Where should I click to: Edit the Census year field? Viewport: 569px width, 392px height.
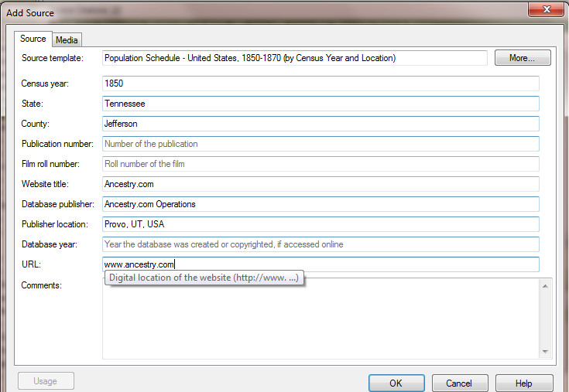pyautogui.click(x=320, y=84)
